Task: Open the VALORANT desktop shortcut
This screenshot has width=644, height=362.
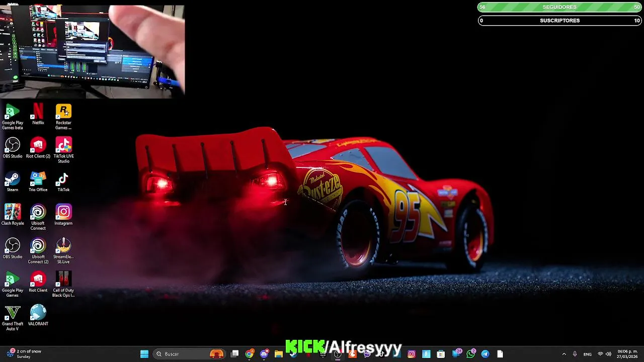Action: (38, 315)
